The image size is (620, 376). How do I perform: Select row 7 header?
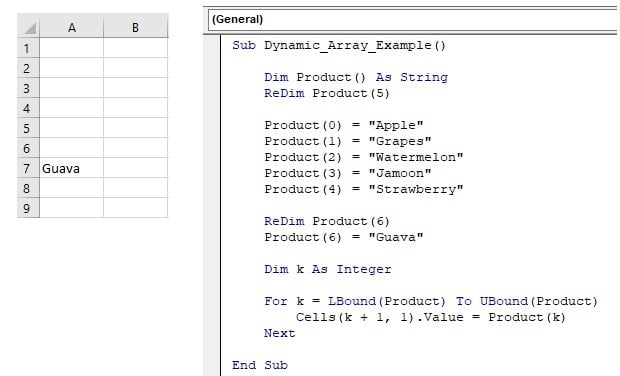[28, 168]
